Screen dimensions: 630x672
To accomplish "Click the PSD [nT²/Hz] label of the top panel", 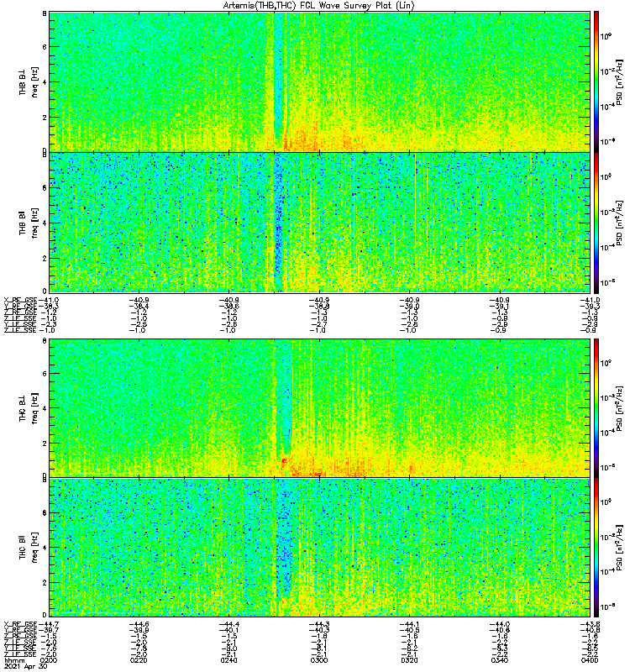I will (619, 81).
